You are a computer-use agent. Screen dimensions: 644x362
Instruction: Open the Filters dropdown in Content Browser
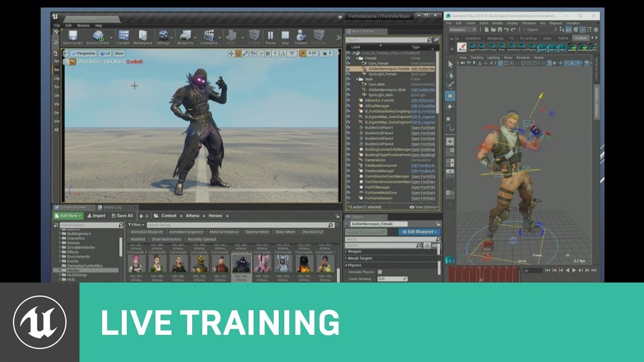pyautogui.click(x=136, y=225)
